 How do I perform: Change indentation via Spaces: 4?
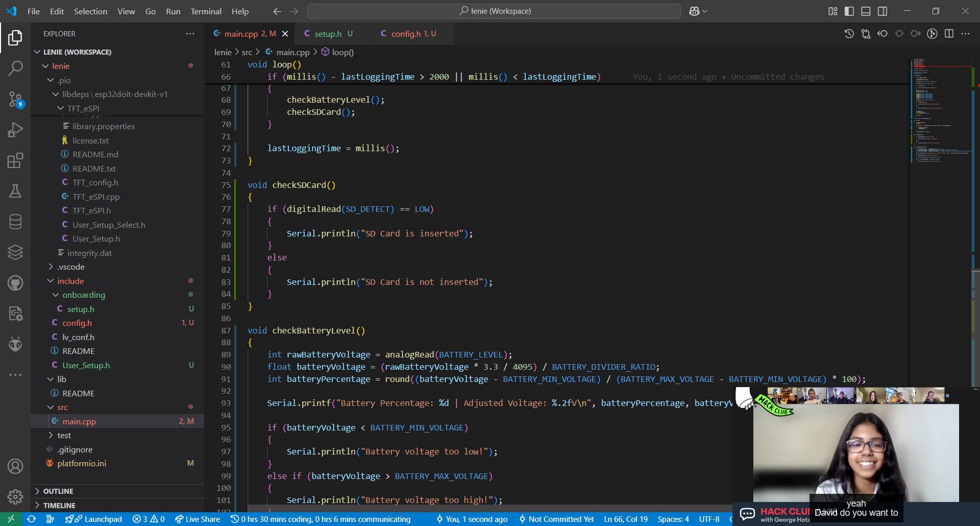tap(673, 519)
